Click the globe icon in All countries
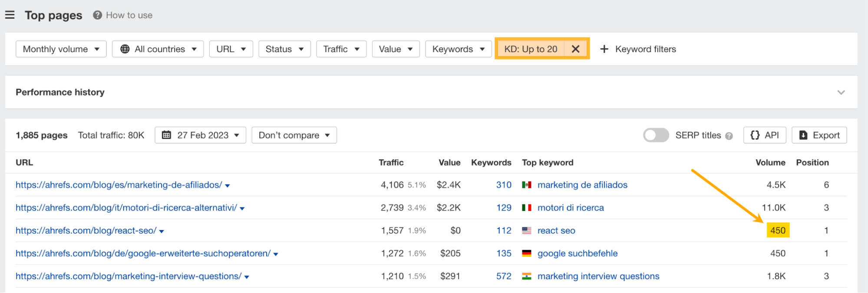 [125, 49]
